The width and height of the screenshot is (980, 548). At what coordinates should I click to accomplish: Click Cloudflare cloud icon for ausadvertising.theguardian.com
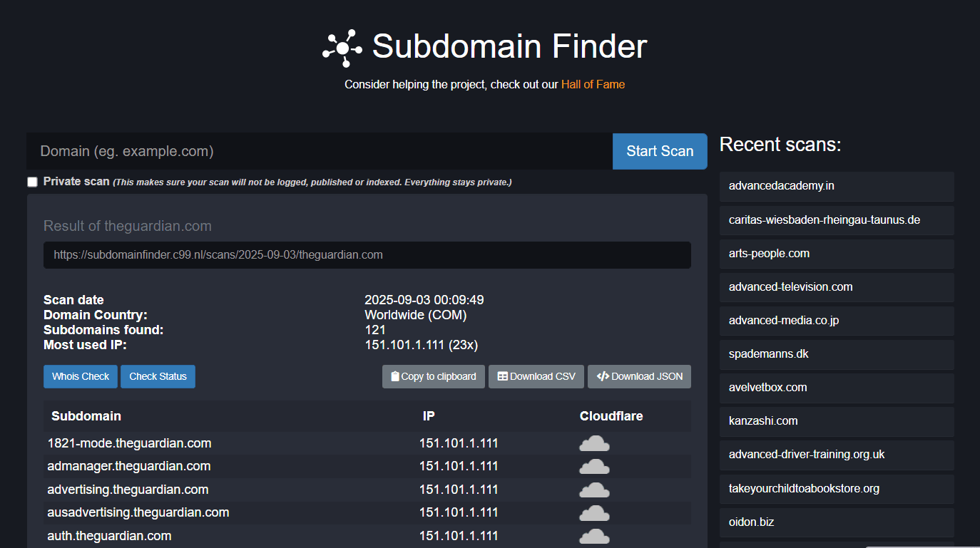coord(594,513)
